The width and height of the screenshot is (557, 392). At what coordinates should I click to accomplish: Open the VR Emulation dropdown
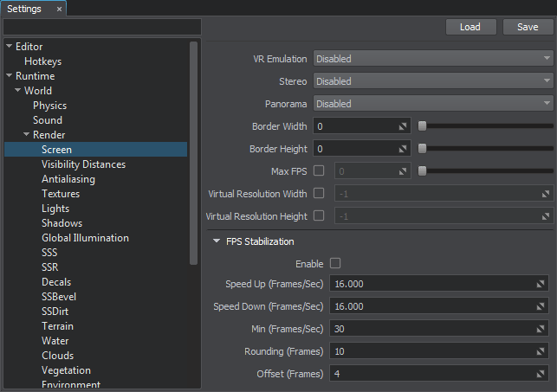(x=432, y=59)
